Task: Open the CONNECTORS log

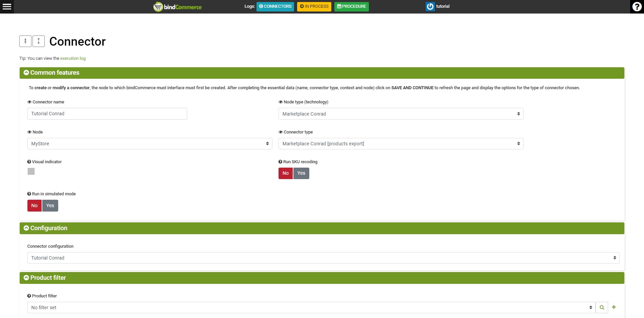Action: click(x=275, y=6)
